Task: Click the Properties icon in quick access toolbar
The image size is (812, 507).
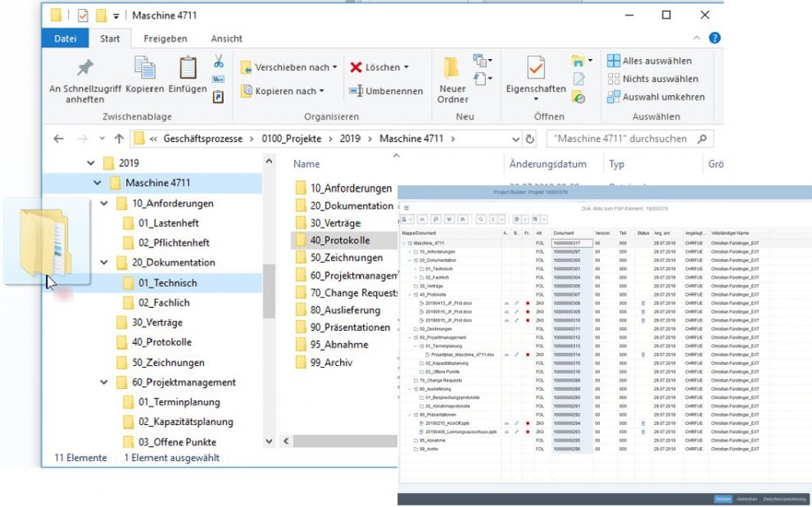Action: coord(83,16)
